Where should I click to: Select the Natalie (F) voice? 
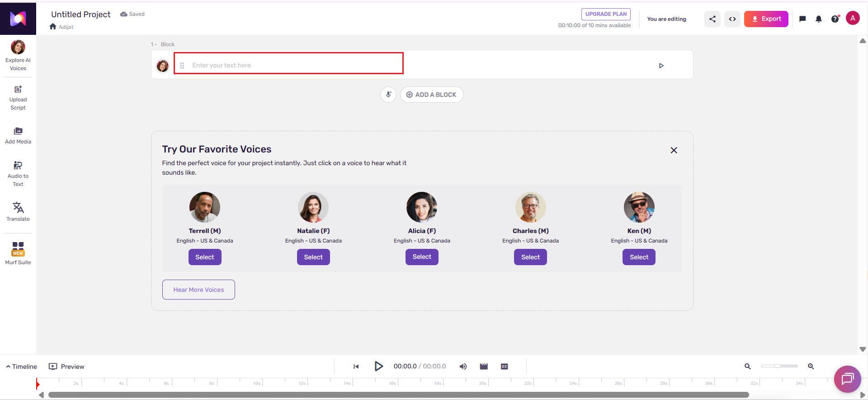tap(313, 257)
